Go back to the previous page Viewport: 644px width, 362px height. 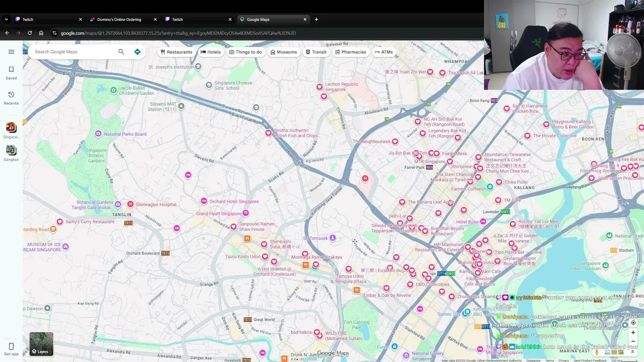click(x=7, y=33)
